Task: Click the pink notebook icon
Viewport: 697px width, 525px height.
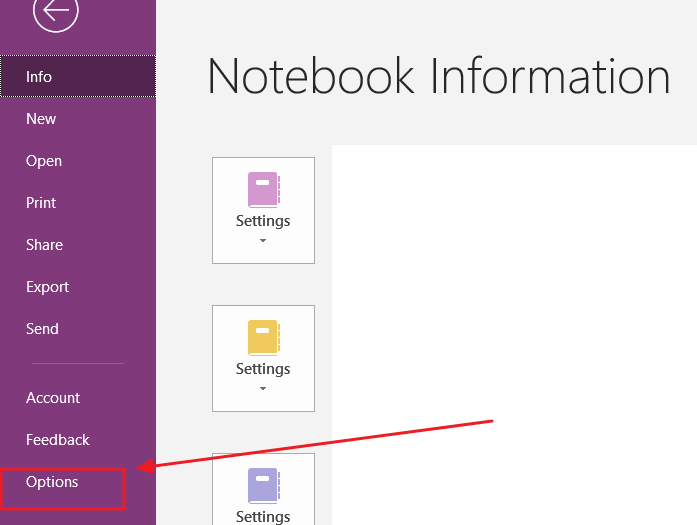Action: point(264,190)
